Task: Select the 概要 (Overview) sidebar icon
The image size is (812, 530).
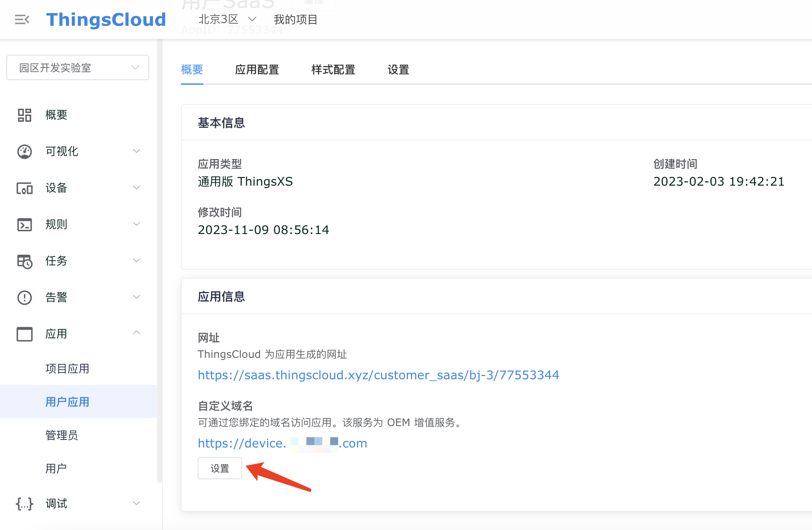Action: (x=24, y=115)
